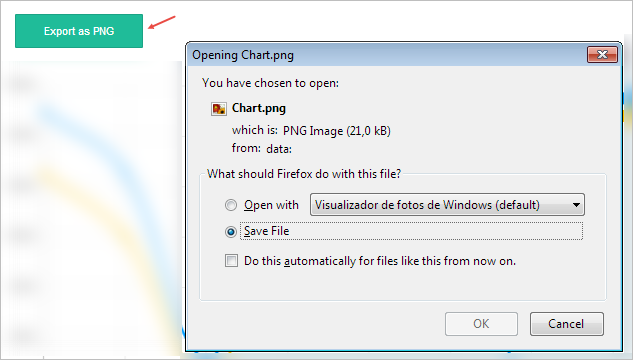This screenshot has width=633, height=360.
Task: Open the Visualizador de fotos de Windows combo box
Action: (x=447, y=205)
